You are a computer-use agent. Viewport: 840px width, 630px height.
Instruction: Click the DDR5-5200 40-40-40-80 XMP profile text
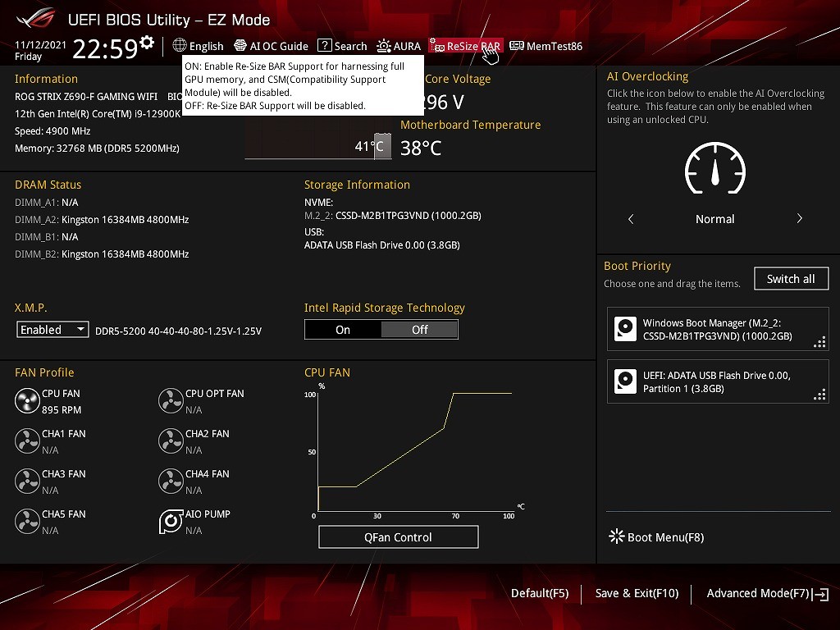(178, 331)
